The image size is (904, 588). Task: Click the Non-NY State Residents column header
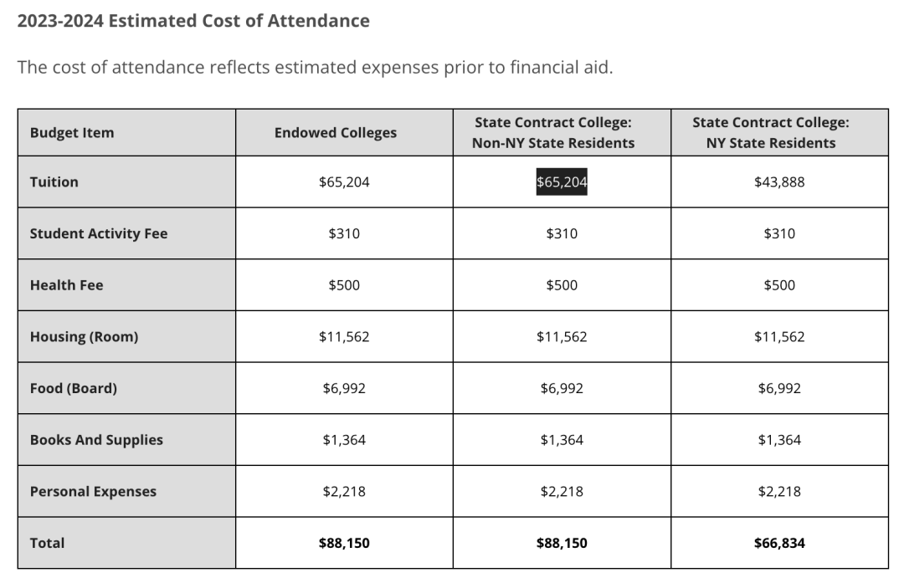point(553,132)
